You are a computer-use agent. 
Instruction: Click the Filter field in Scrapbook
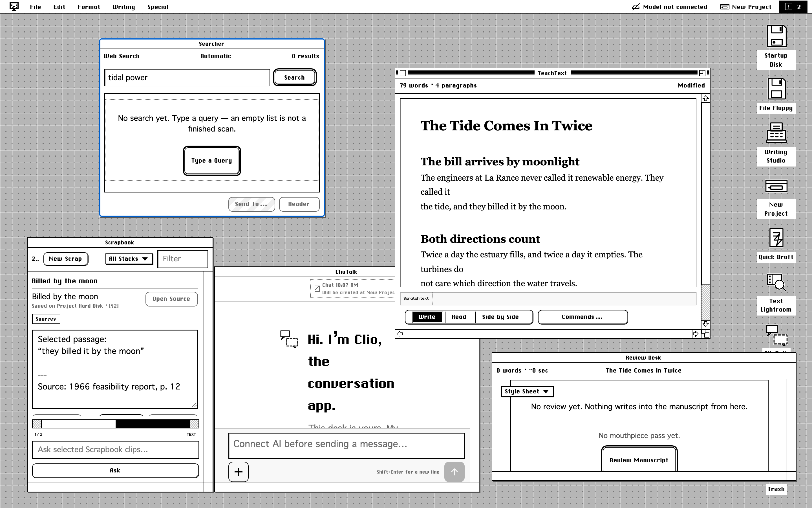(x=182, y=259)
